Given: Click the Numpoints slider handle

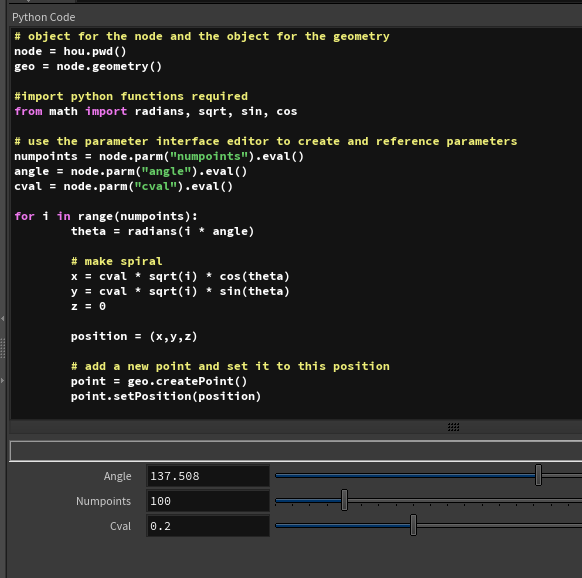Looking at the screenshot, I should (344, 500).
